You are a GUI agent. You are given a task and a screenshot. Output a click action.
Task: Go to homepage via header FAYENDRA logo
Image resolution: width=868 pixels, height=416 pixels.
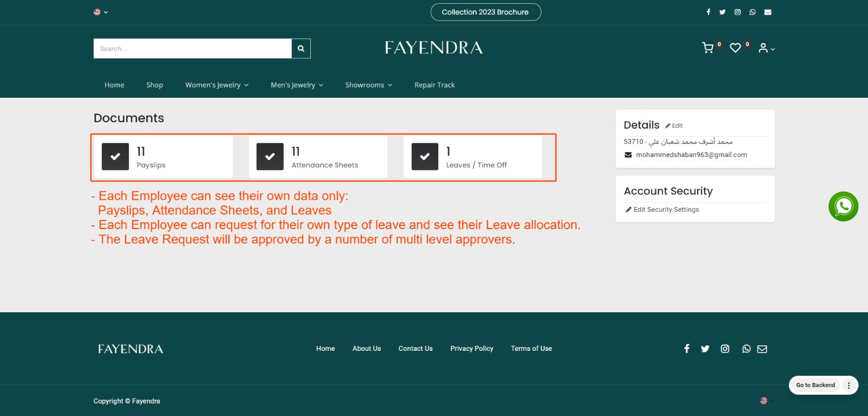[x=433, y=48]
